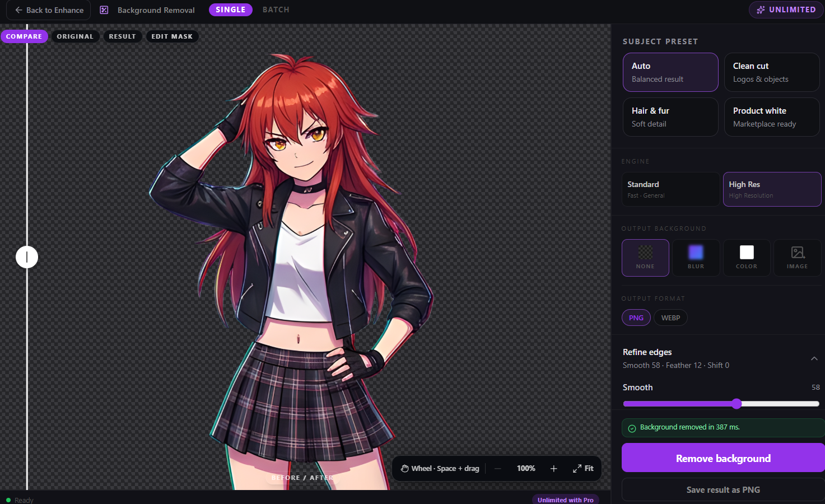Switch mode to Single
This screenshot has height=504, width=825.
231,10
